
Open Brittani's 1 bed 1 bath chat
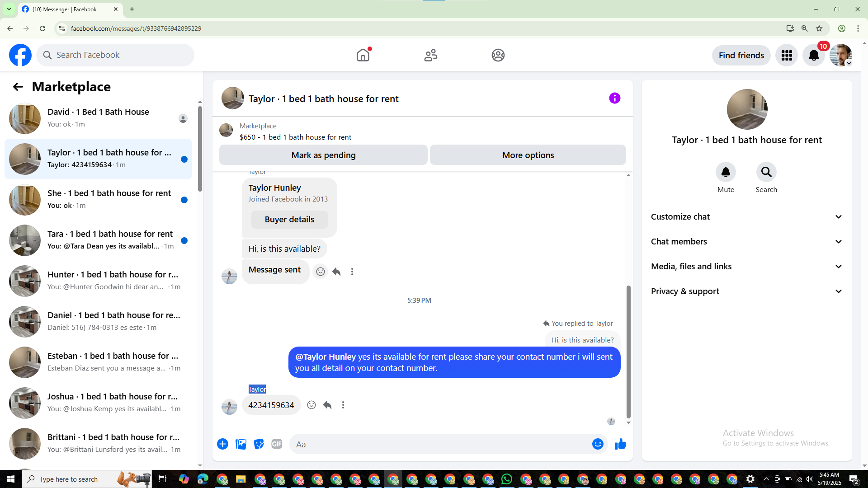(x=98, y=444)
